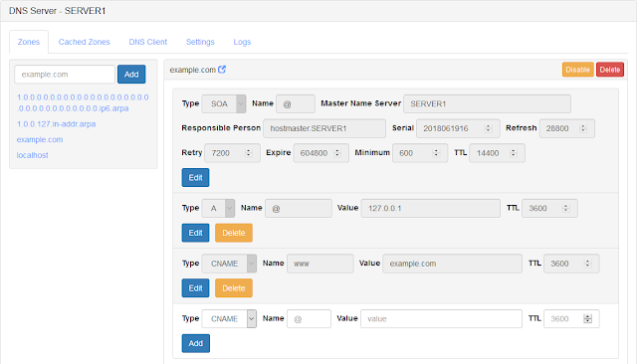Viewport: 637px width, 364px height.
Task: Edit the www CNAME record
Action: [x=195, y=288]
